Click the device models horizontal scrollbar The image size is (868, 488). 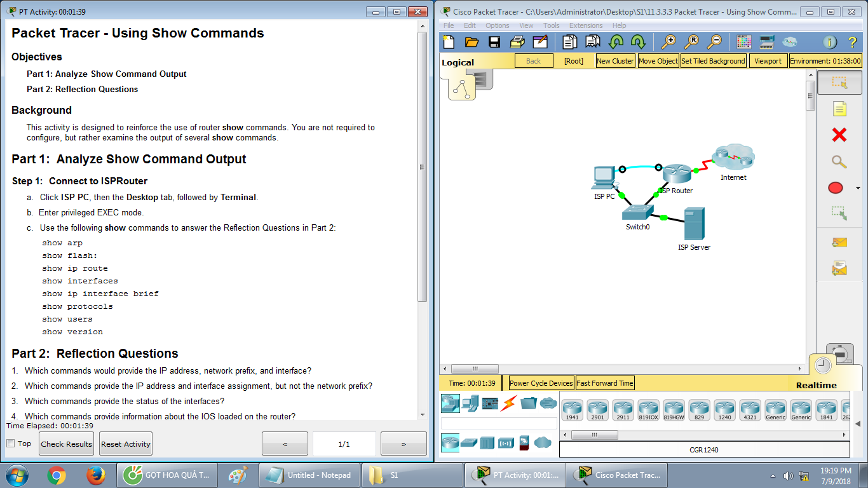point(595,435)
